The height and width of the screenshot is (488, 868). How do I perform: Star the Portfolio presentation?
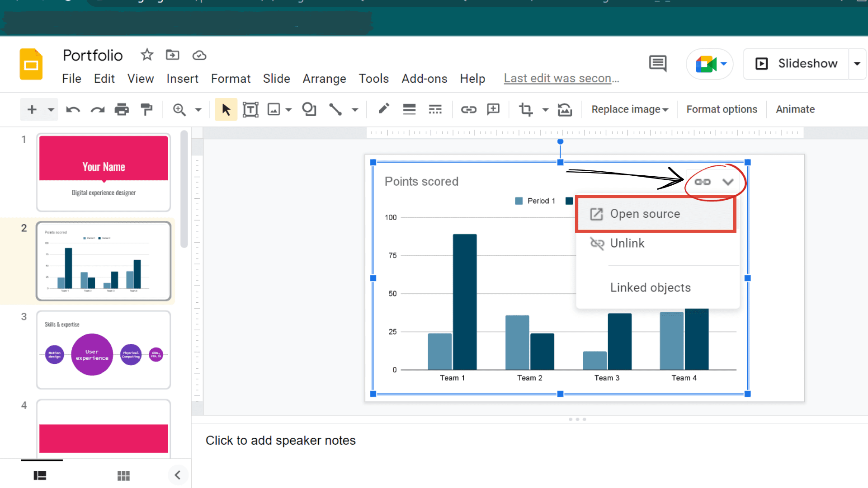pos(147,55)
